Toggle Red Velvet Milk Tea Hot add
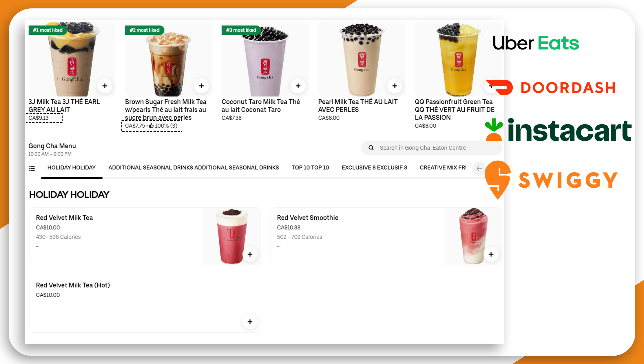 coord(250,321)
